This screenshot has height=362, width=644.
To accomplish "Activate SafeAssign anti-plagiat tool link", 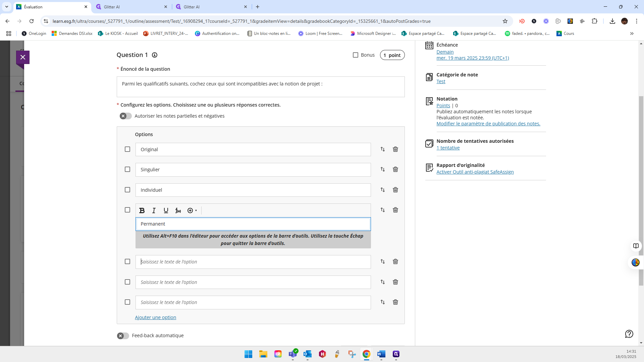I will [475, 172].
